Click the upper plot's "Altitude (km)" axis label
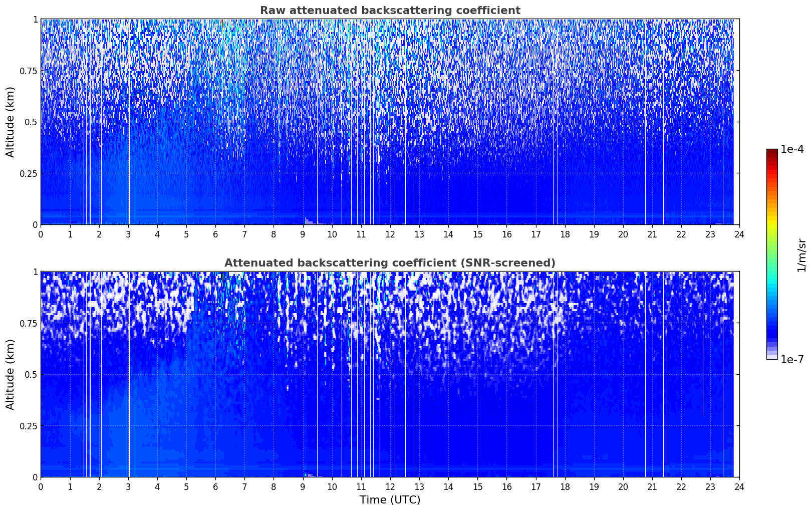Viewport: 812px width, 511px height. pos(11,122)
